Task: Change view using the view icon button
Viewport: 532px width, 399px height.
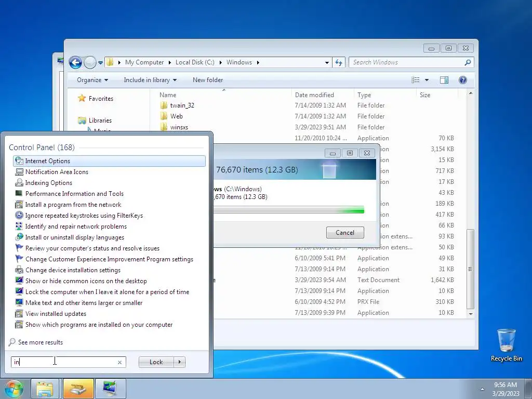Action: pyautogui.click(x=415, y=80)
